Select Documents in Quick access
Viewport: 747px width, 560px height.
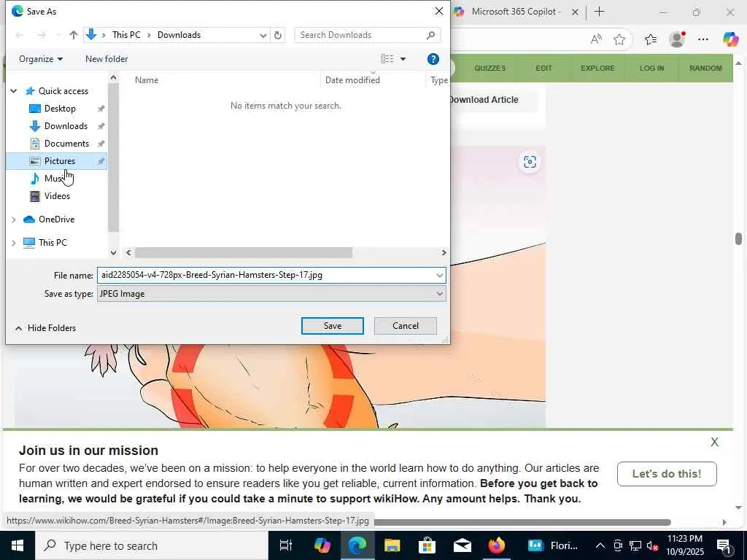click(x=66, y=144)
